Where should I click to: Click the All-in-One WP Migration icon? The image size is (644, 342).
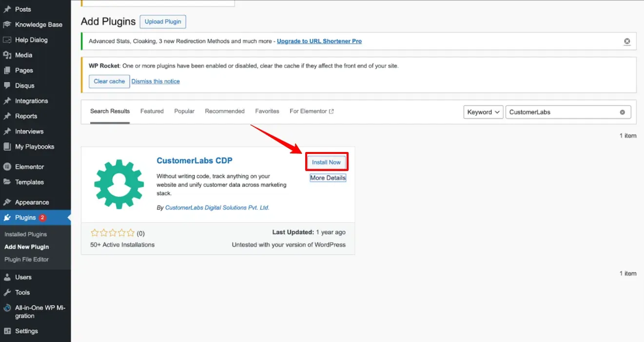pyautogui.click(x=7, y=308)
